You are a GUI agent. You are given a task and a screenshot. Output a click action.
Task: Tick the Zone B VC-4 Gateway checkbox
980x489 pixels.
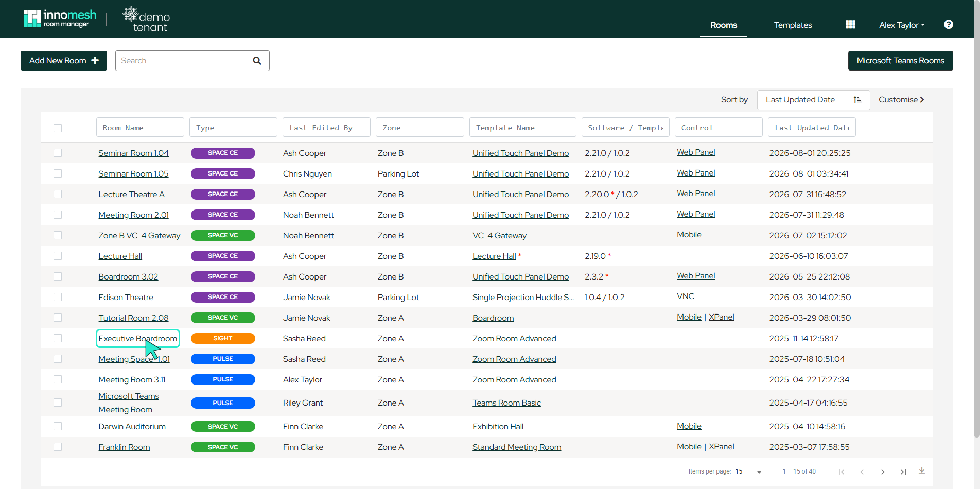[x=58, y=235]
